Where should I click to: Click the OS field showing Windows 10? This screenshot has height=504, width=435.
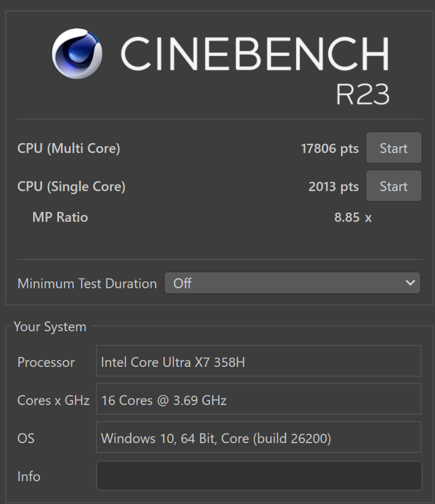(x=259, y=438)
